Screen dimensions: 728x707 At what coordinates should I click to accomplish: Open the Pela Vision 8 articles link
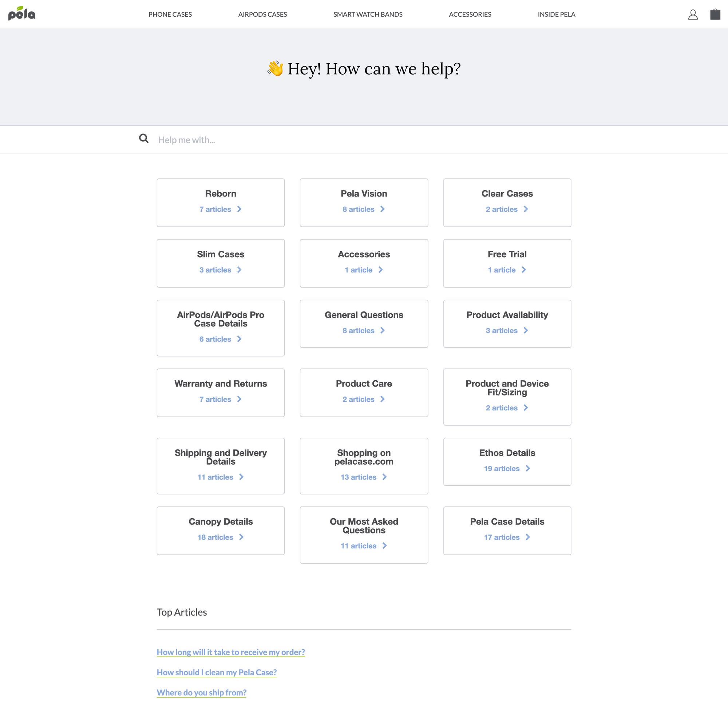click(x=359, y=210)
